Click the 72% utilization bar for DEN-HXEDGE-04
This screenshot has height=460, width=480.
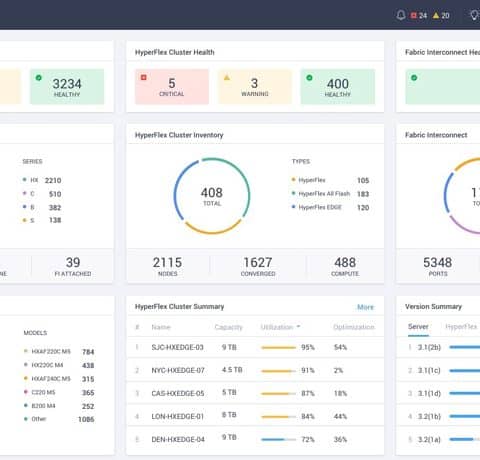[279, 440]
